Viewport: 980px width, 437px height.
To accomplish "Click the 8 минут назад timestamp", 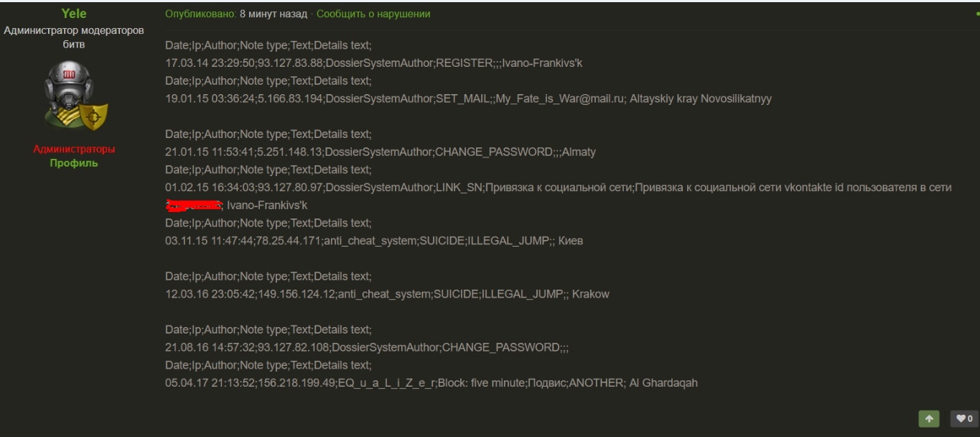I will [x=273, y=14].
